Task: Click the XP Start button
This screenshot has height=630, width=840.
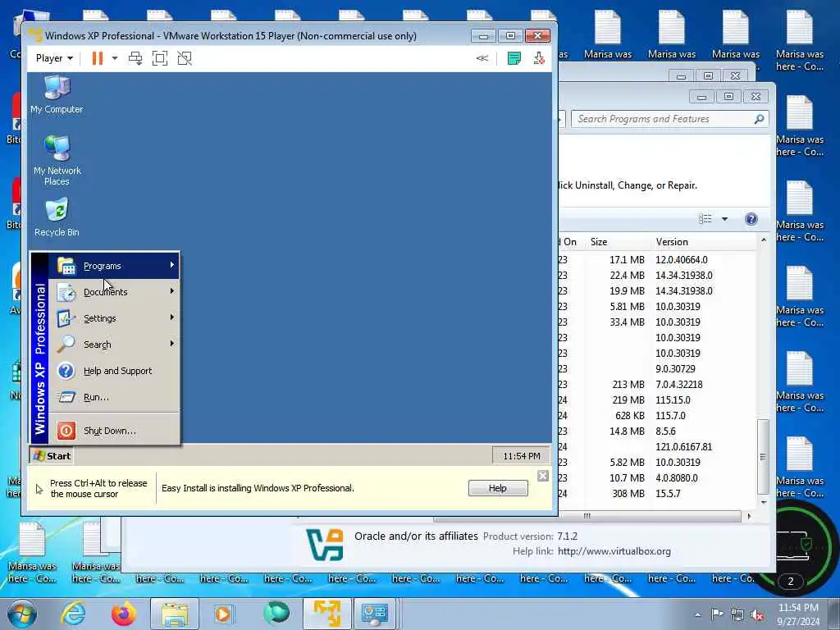Action: [52, 456]
